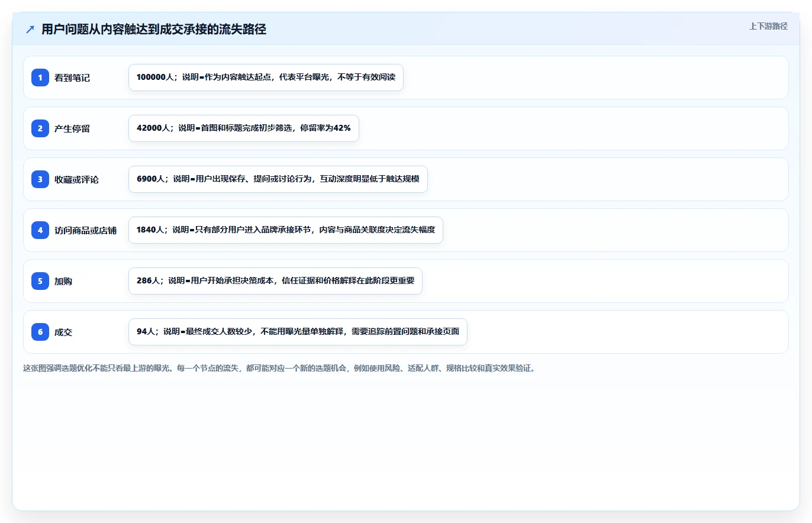This screenshot has width=812, height=523.
Task: Click the 286人 description box
Action: (275, 281)
